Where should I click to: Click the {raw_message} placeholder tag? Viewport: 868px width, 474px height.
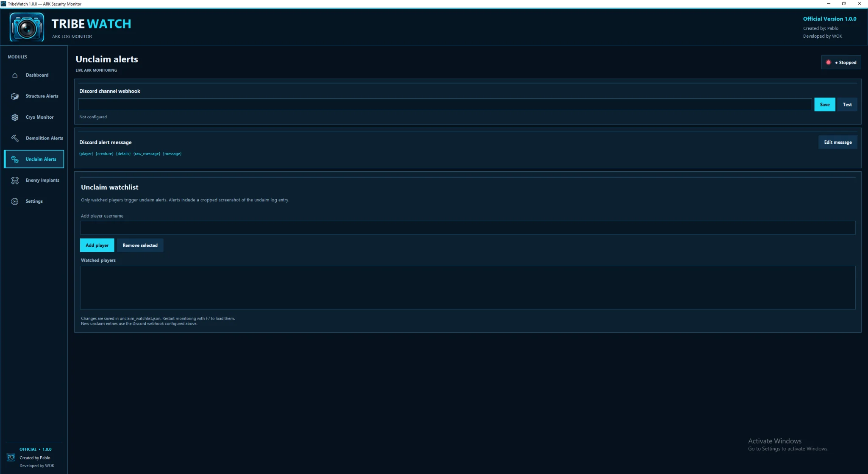click(147, 154)
